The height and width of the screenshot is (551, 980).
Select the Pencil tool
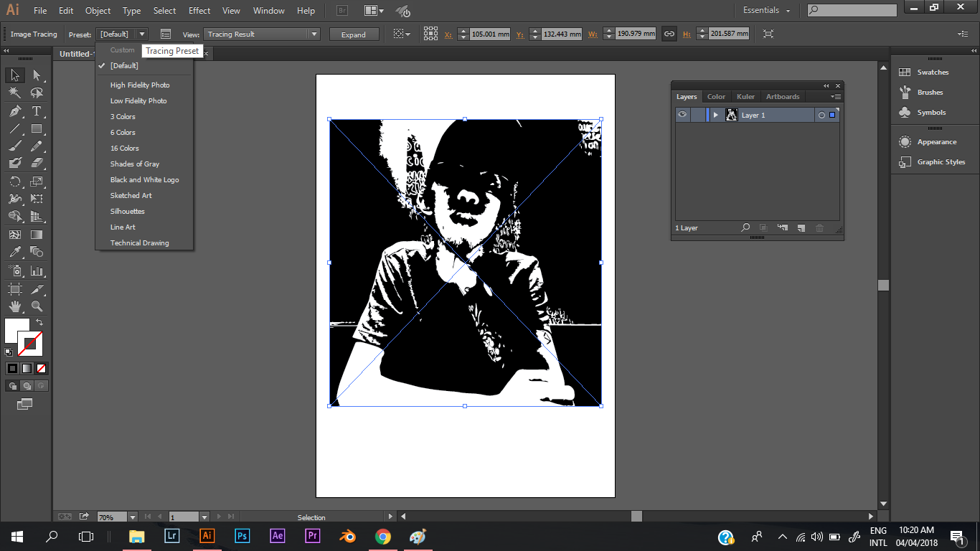(37, 146)
